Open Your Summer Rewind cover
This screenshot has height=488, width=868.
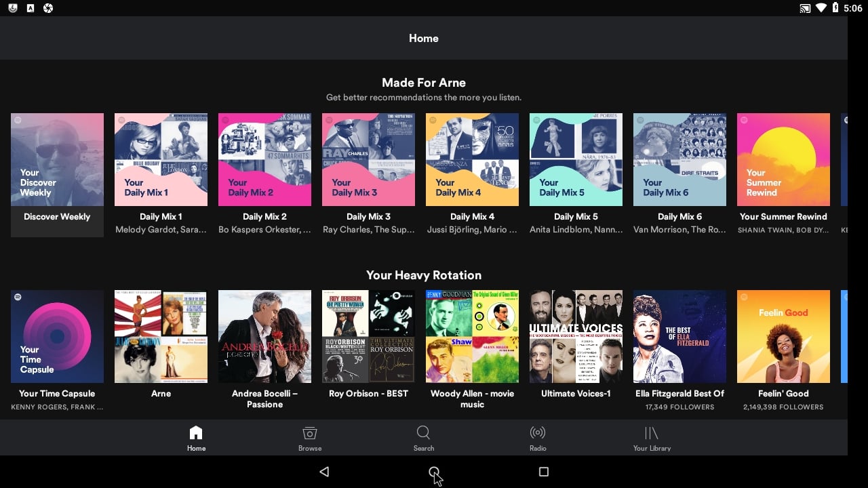click(783, 159)
